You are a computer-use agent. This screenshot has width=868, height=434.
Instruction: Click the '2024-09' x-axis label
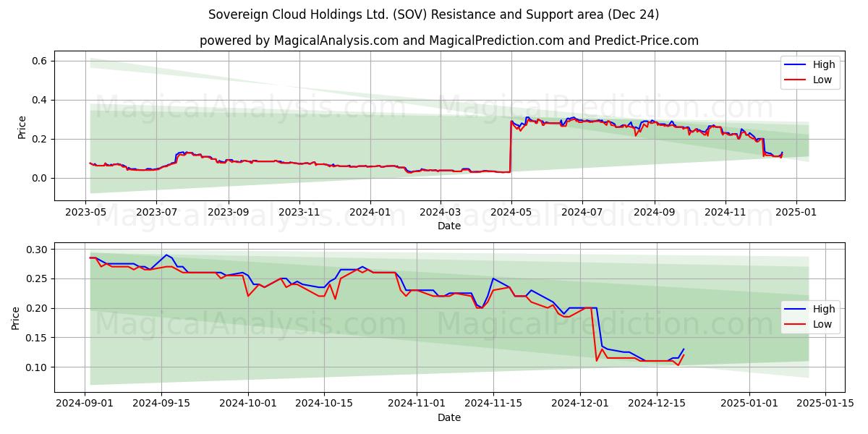655,212
